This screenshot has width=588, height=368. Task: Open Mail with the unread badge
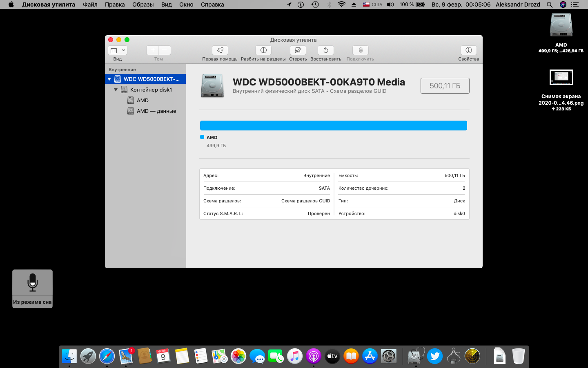coord(126,356)
